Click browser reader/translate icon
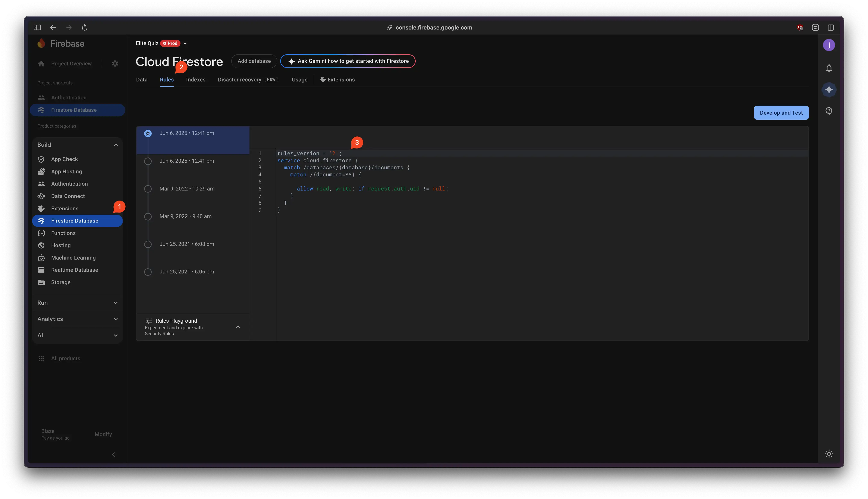868x499 pixels. [x=815, y=27]
